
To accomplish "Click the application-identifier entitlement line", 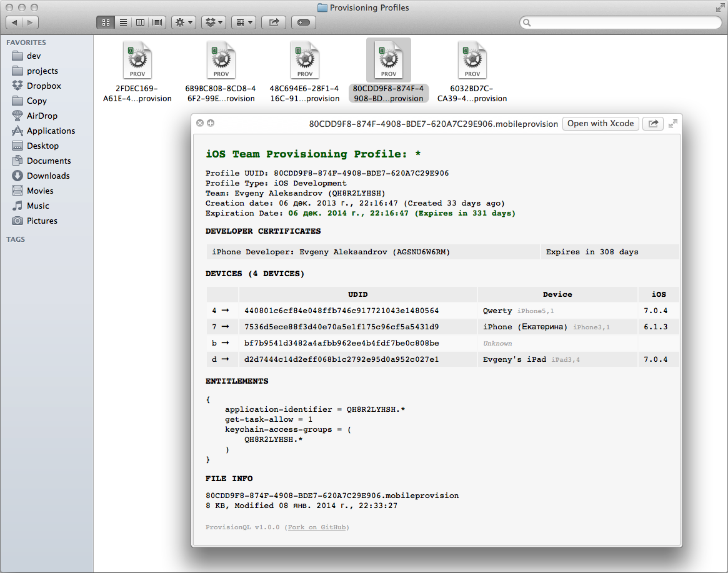I will click(315, 409).
